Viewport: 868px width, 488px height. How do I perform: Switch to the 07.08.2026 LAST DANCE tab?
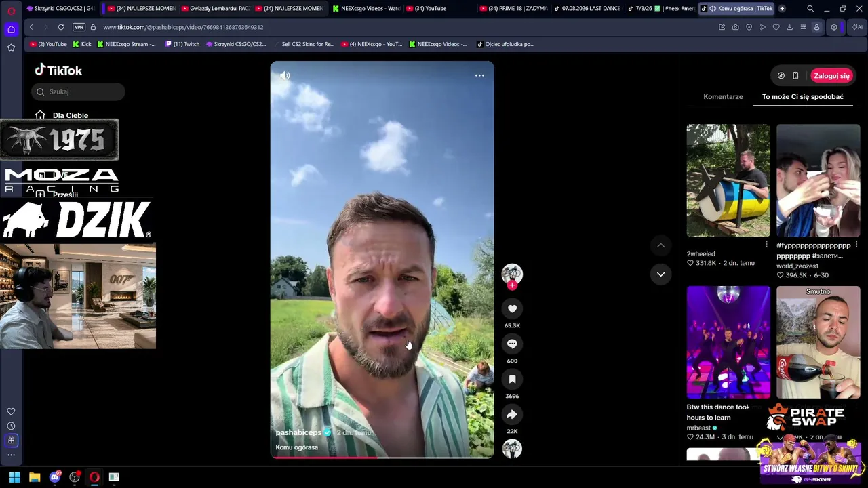point(586,9)
